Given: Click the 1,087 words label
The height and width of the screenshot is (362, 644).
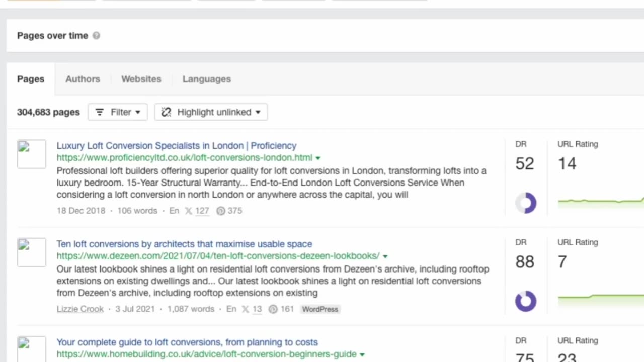Looking at the screenshot, I should point(191,309).
